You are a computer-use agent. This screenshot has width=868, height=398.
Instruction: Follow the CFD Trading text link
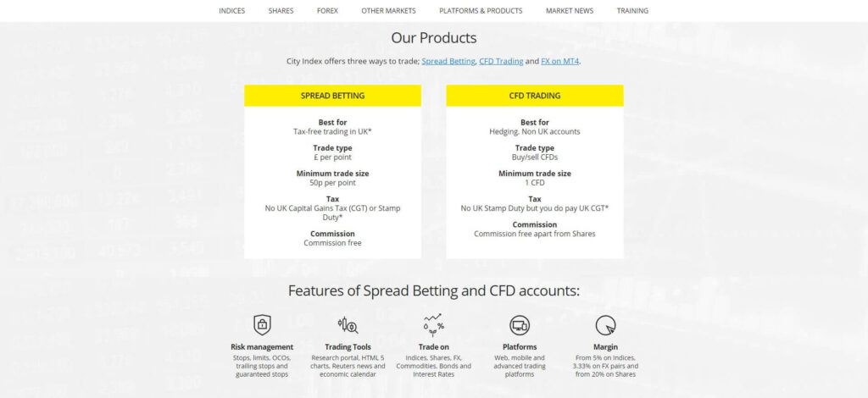(x=500, y=61)
